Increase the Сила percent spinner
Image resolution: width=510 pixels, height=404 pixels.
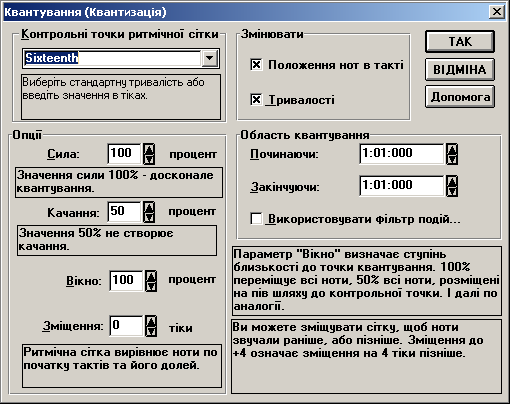(x=149, y=149)
